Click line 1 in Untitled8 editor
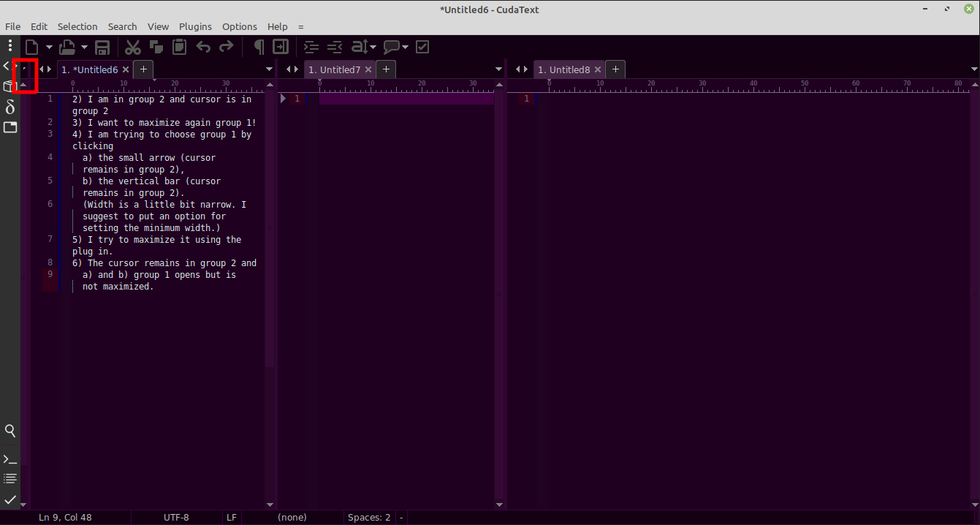Viewport: 980px width, 525px height. point(753,99)
